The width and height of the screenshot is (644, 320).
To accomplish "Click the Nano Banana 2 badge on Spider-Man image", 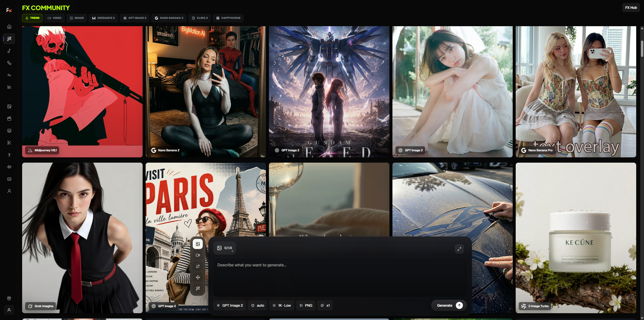I will [165, 150].
